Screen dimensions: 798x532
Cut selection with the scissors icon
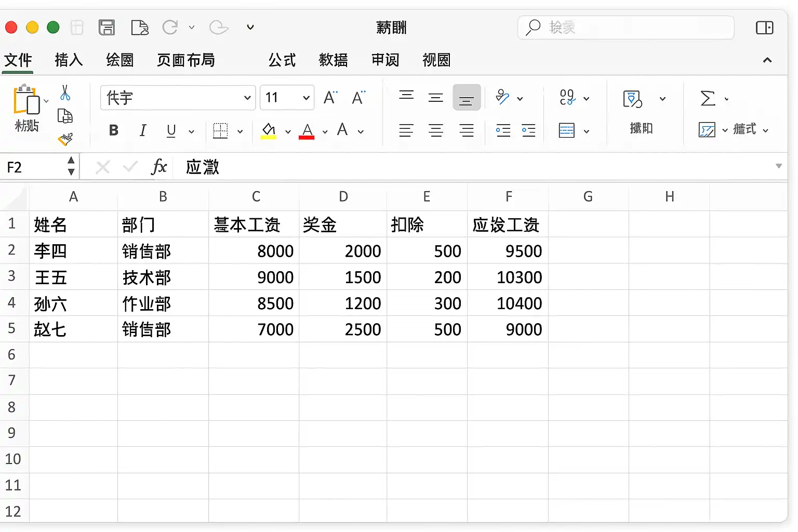point(65,93)
